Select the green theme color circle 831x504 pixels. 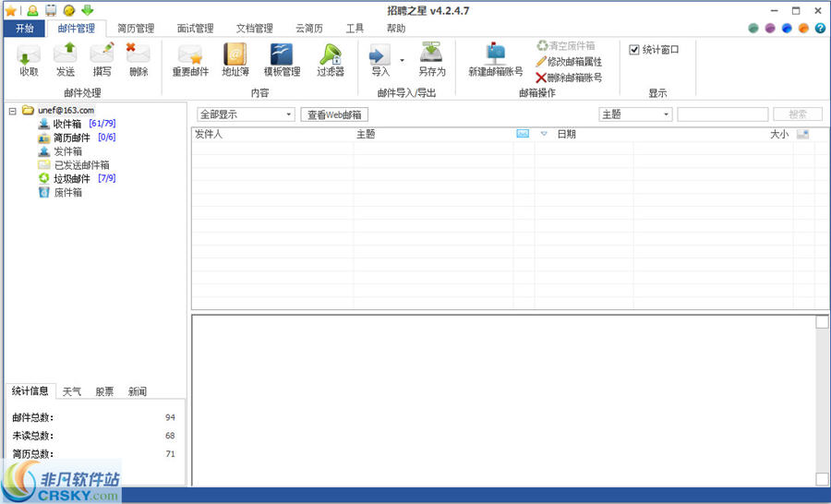click(753, 28)
